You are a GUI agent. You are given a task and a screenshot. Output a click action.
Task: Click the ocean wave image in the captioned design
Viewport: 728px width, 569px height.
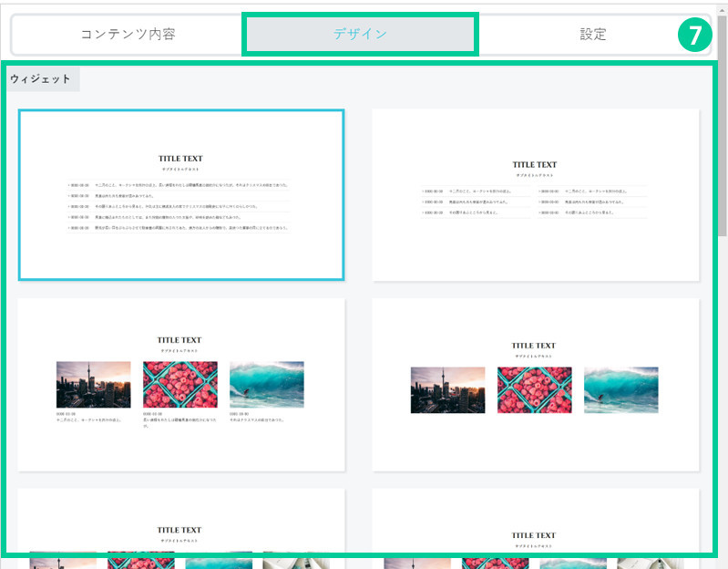point(266,384)
